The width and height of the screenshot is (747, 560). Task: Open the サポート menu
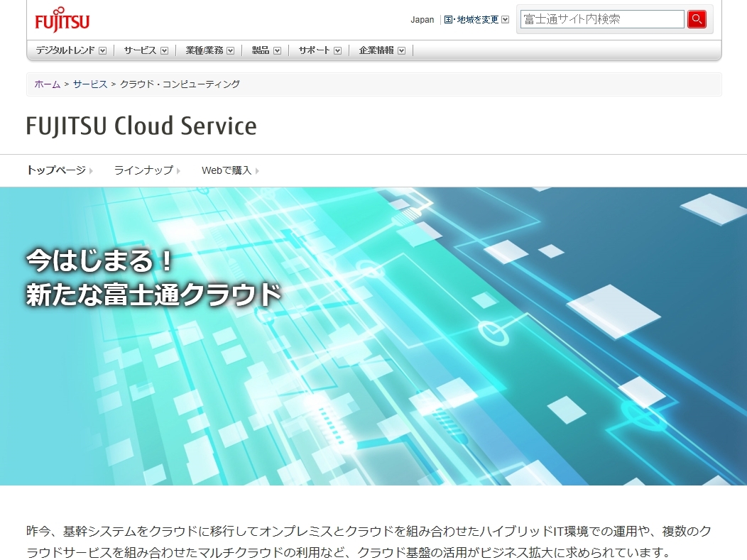click(314, 50)
